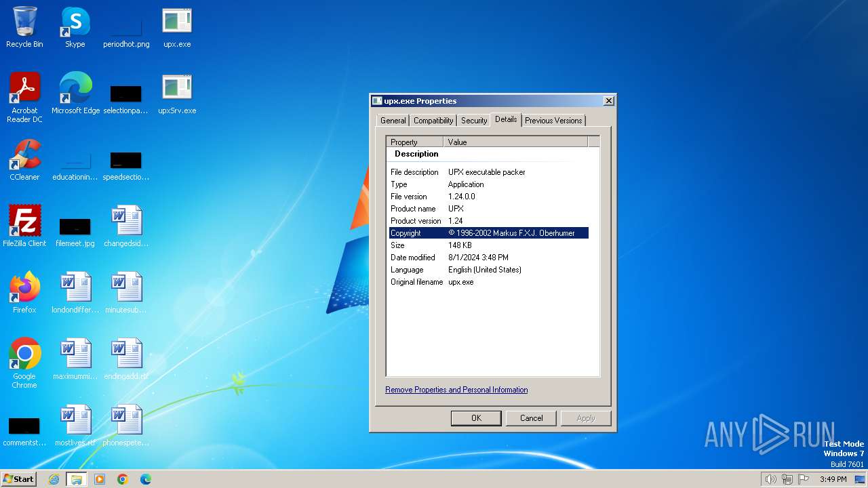
Task: Click OK in upx.exe Properties
Action: point(476,418)
